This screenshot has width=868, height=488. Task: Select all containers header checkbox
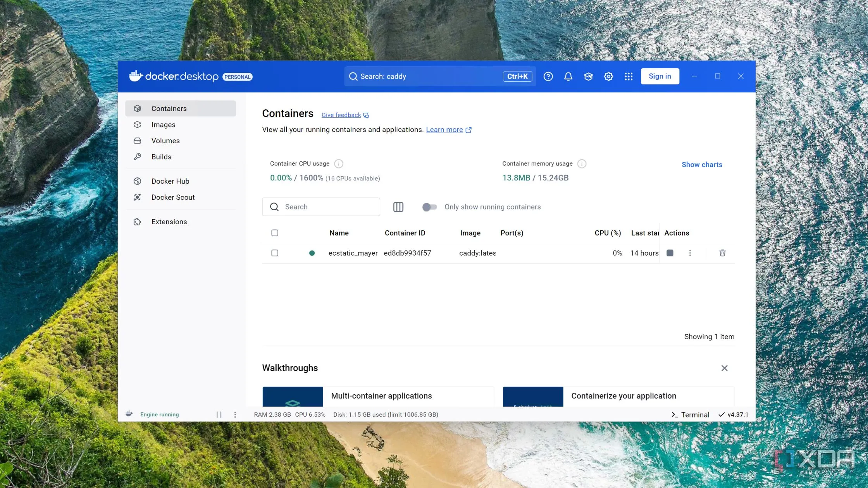[274, 233]
